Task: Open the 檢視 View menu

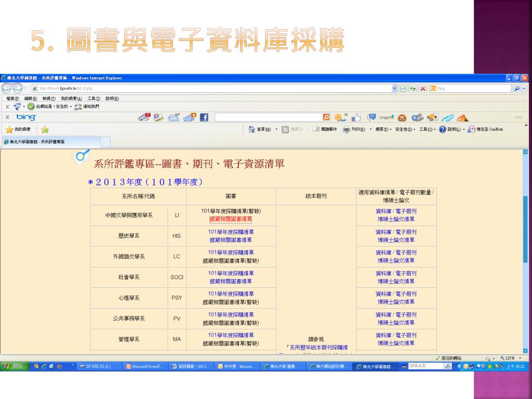Action: [48, 98]
